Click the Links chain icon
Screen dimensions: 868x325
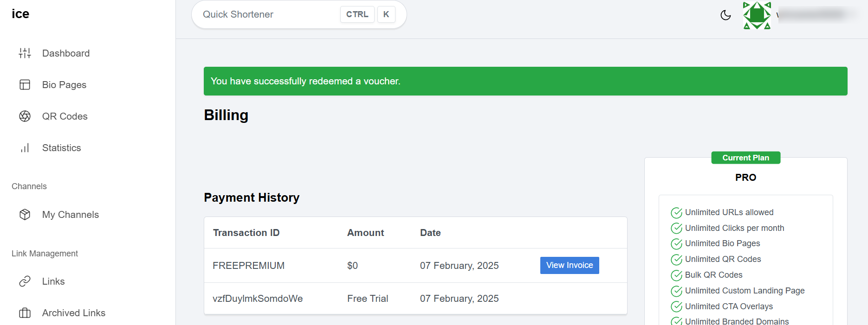(x=25, y=281)
